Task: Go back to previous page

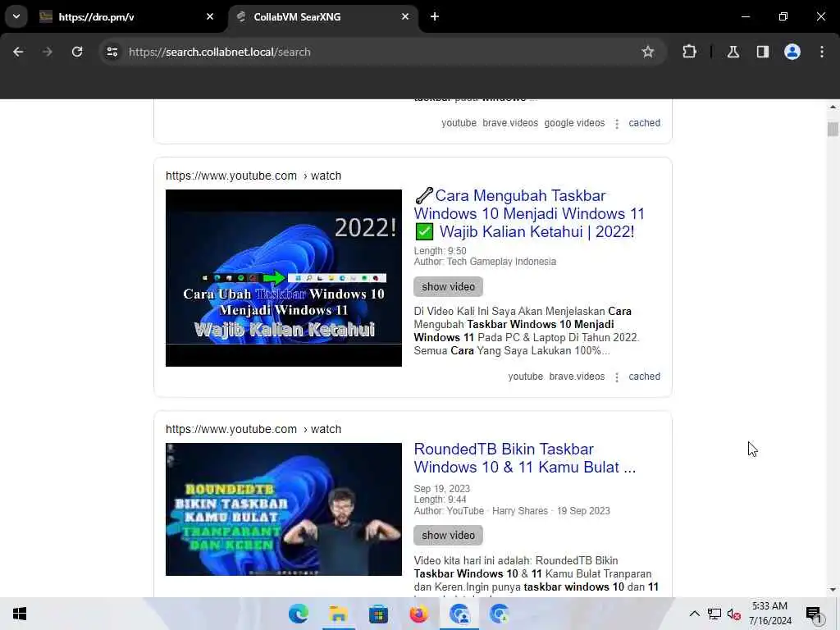Action: tap(18, 52)
